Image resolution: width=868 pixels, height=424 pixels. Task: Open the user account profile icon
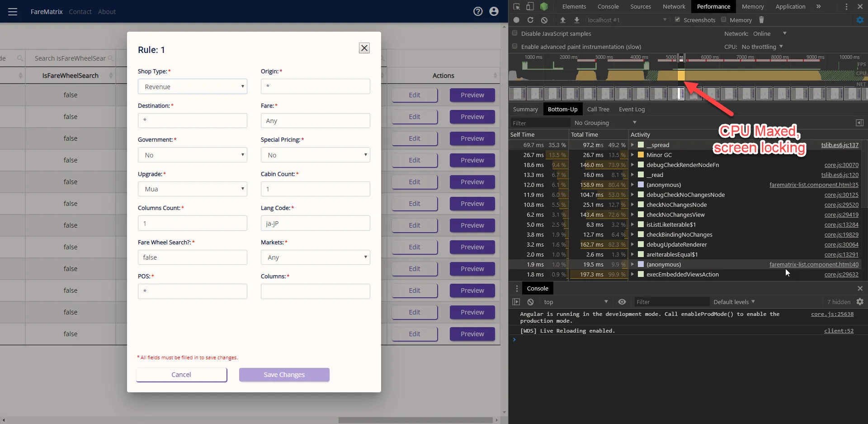(494, 11)
